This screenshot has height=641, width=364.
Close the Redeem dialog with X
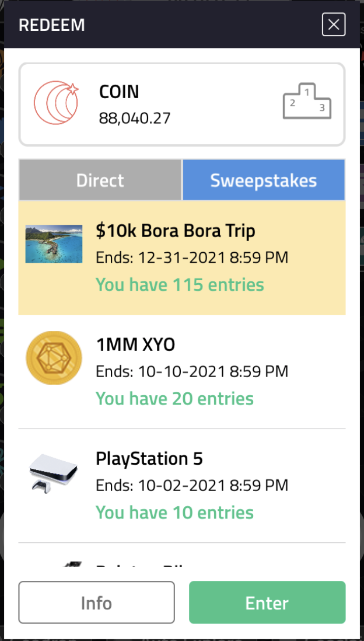pyautogui.click(x=334, y=25)
